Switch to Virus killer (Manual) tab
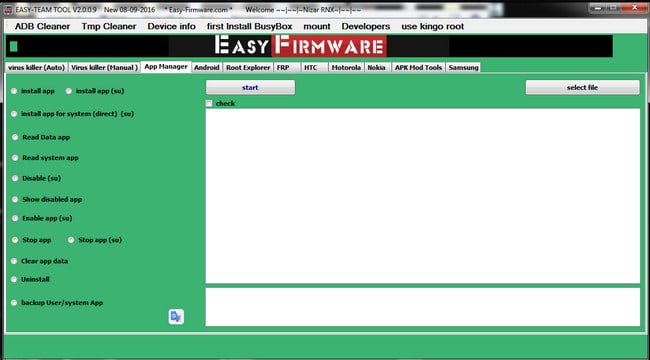The width and height of the screenshot is (650, 360). (x=104, y=68)
